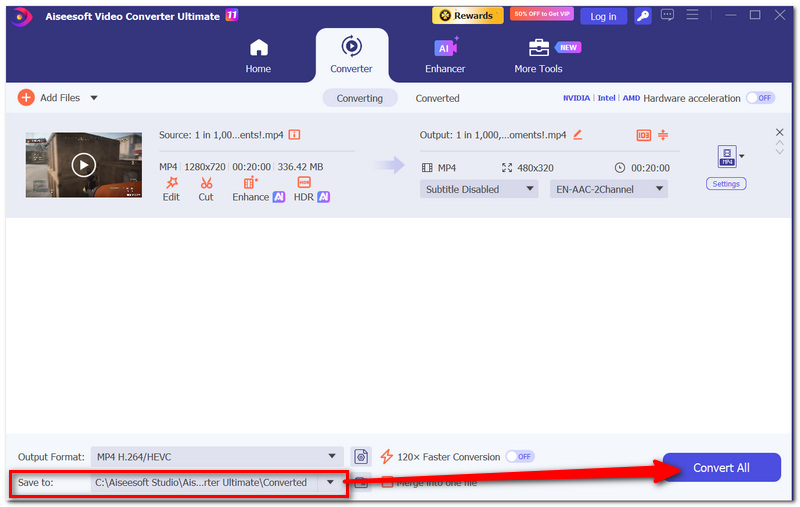Click the Convert All button
The height and width of the screenshot is (507, 800).
721,467
